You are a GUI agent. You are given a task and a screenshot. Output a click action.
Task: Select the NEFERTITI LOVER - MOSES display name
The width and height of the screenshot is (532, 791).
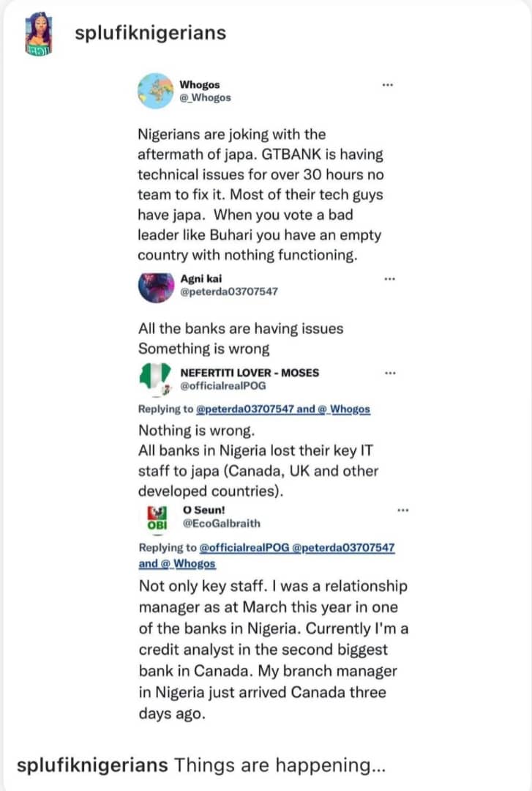(x=250, y=373)
